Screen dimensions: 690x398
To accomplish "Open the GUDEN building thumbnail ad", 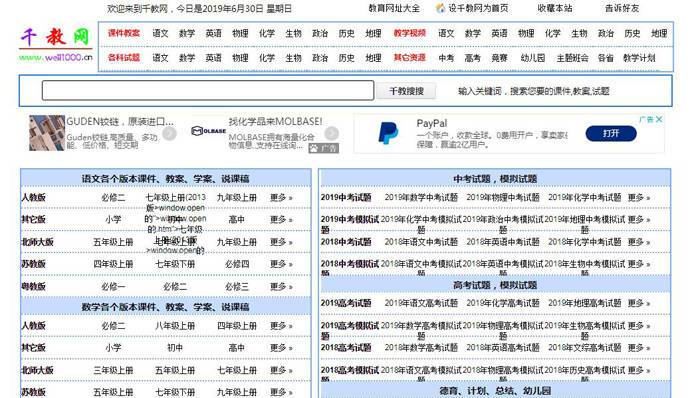I will [47, 133].
